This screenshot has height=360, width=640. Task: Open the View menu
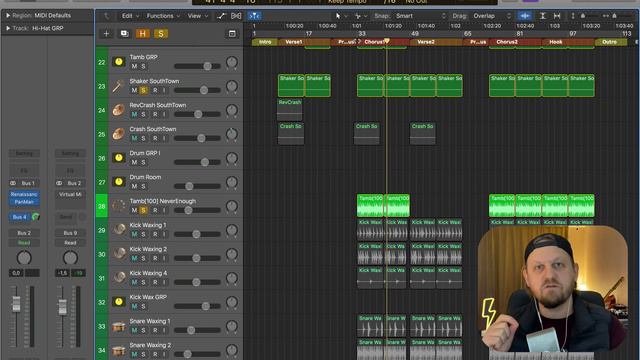coord(198,16)
